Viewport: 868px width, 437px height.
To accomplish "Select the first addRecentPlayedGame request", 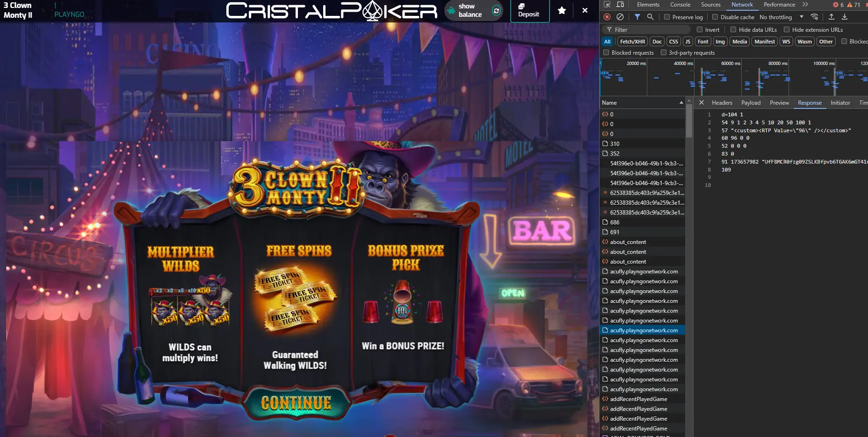I will 643,399.
